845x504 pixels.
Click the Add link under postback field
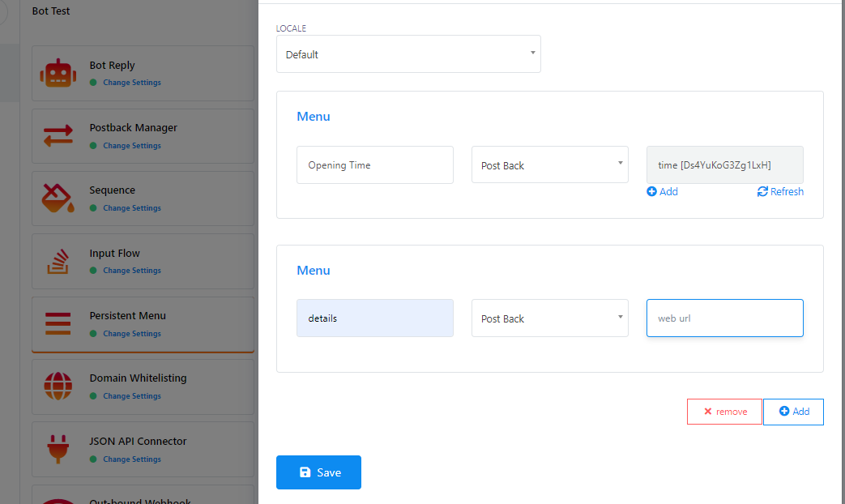click(662, 192)
